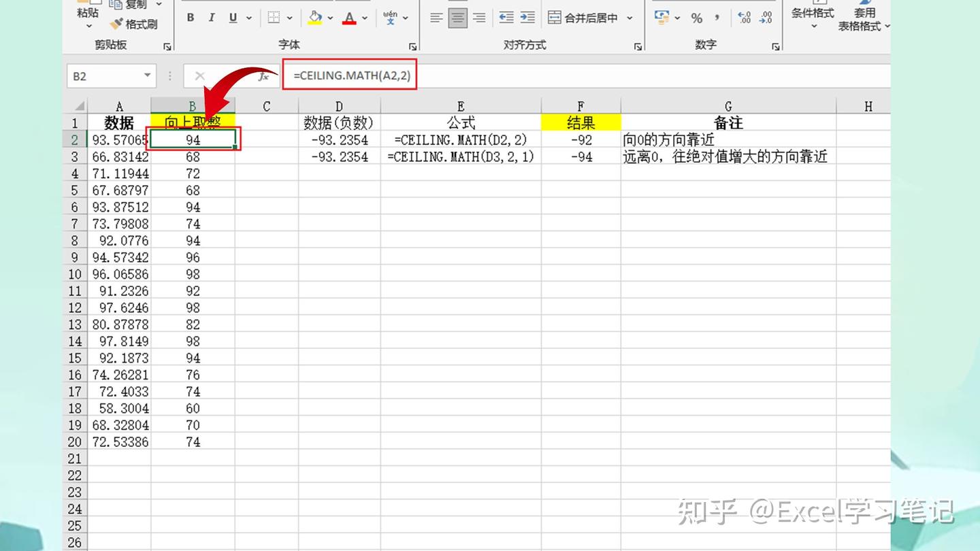Toggle center text alignment

point(458,18)
